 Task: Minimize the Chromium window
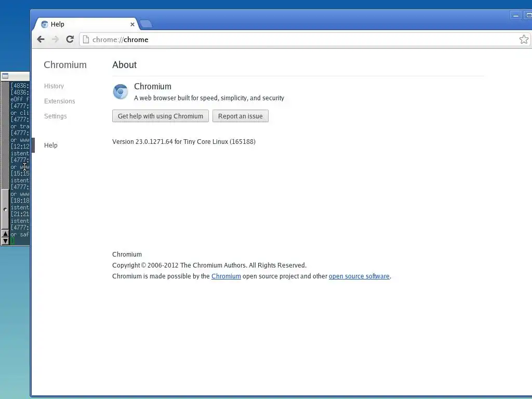(x=516, y=15)
